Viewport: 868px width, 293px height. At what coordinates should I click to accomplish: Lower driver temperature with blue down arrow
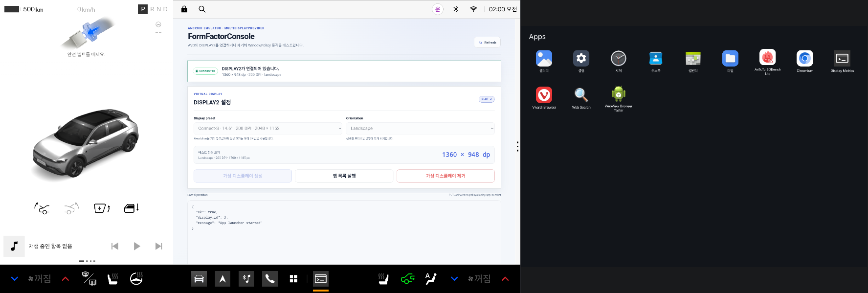click(x=15, y=279)
